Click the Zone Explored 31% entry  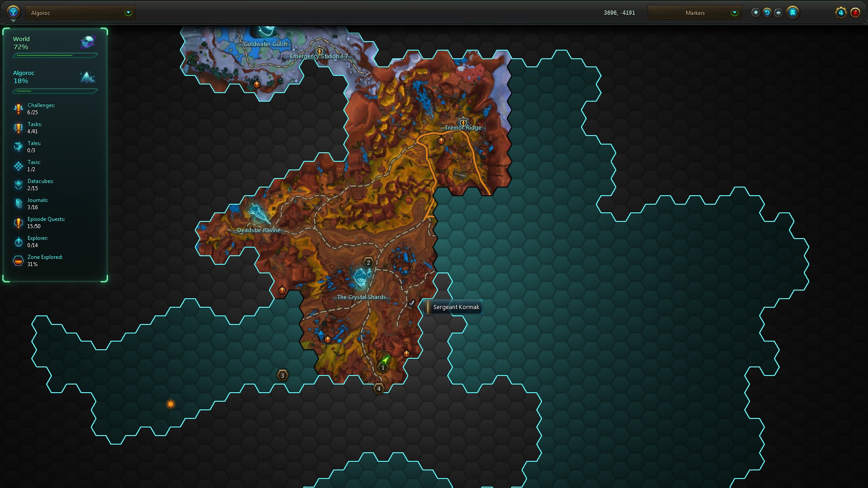point(45,260)
